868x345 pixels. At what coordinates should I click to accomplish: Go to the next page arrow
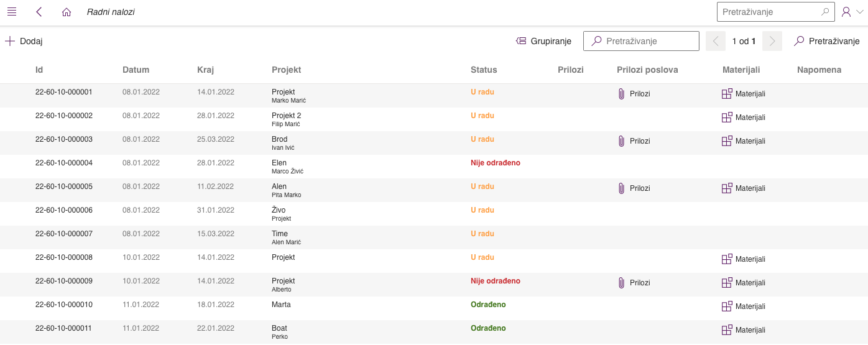(772, 41)
